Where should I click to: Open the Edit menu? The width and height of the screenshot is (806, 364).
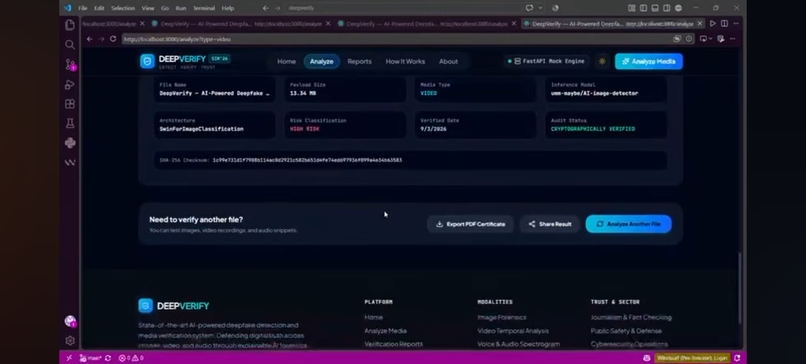[99, 8]
